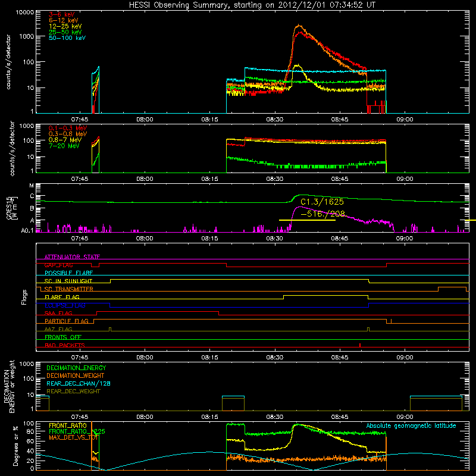Click the REAR_DEC_WEIGHT legend entry
This screenshot has width=476, height=476.
point(73,392)
